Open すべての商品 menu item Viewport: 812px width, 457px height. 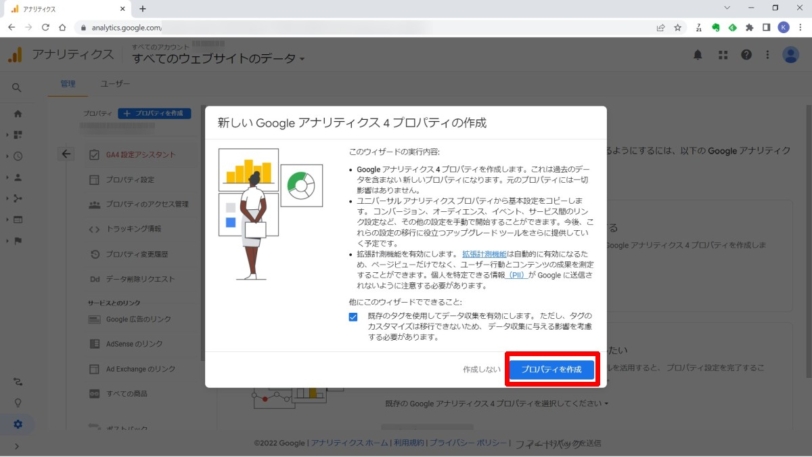(x=127, y=394)
